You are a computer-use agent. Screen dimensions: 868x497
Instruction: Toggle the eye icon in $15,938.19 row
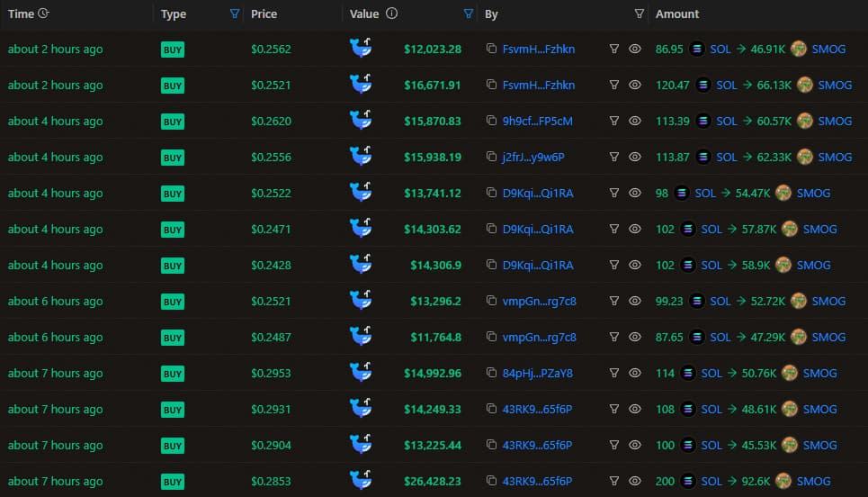[x=635, y=157]
